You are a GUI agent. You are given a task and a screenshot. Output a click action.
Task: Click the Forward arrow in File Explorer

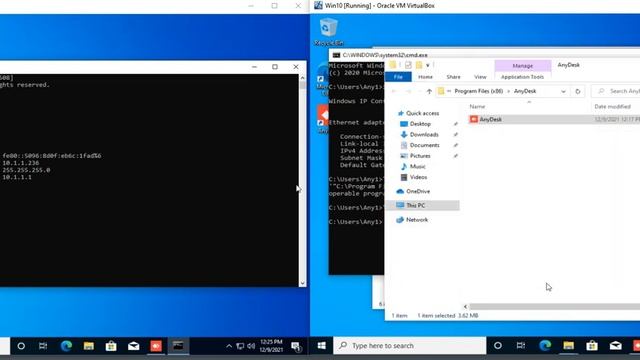408,91
